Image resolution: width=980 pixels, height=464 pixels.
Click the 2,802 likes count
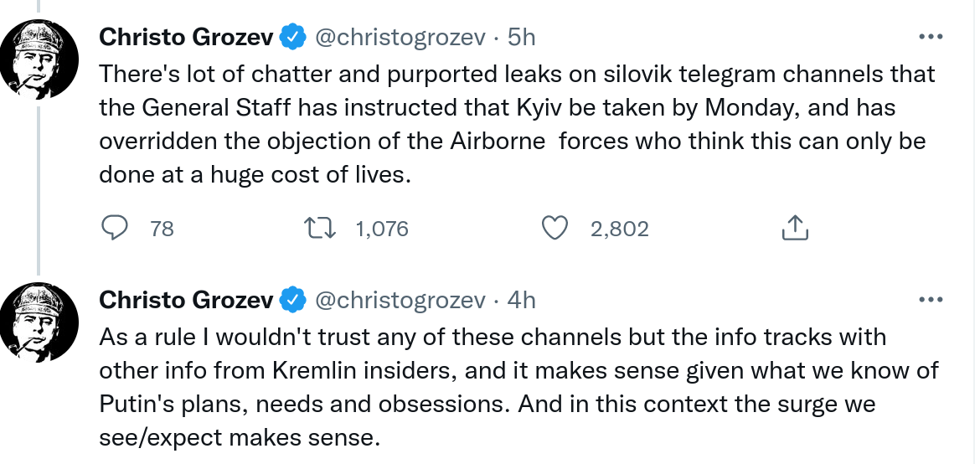click(x=619, y=229)
